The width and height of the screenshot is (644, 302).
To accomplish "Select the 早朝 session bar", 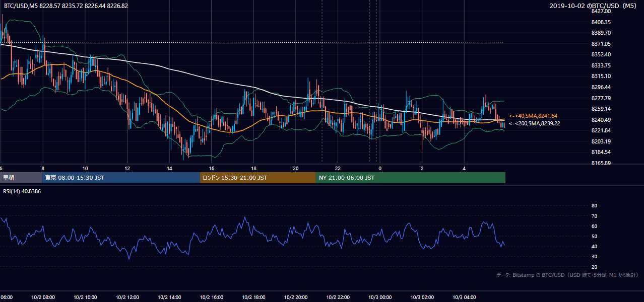I will [x=21, y=178].
